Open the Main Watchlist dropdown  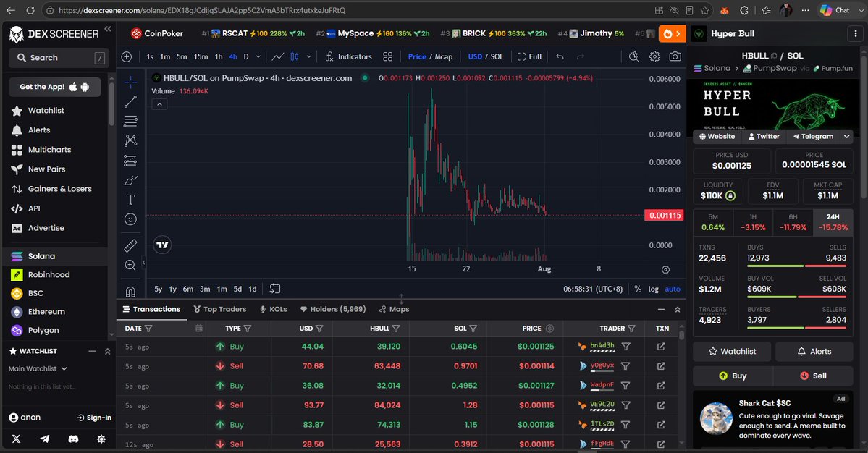point(38,368)
